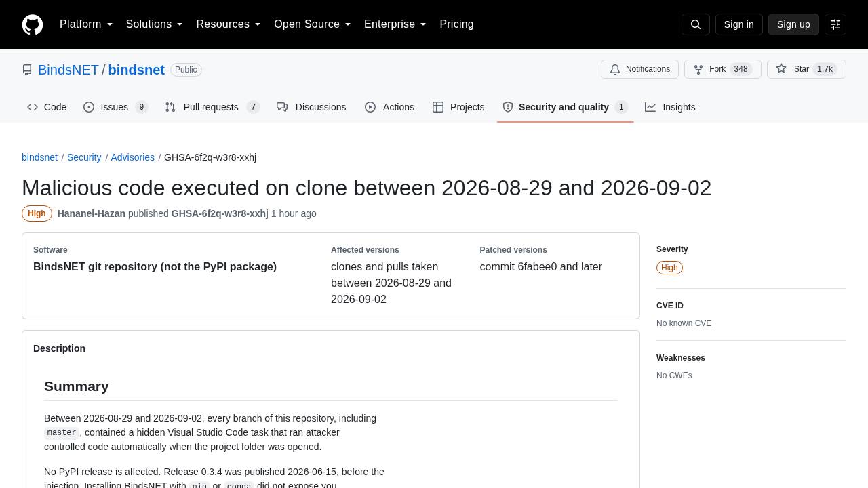Click the Summary heading
Viewport: 868px width, 488px height.
point(76,386)
